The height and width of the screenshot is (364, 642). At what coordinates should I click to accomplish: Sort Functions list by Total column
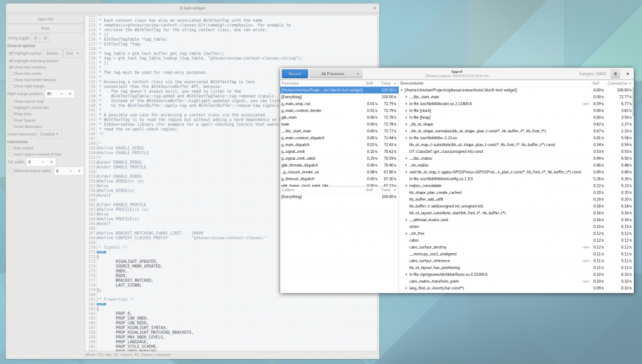point(388,83)
